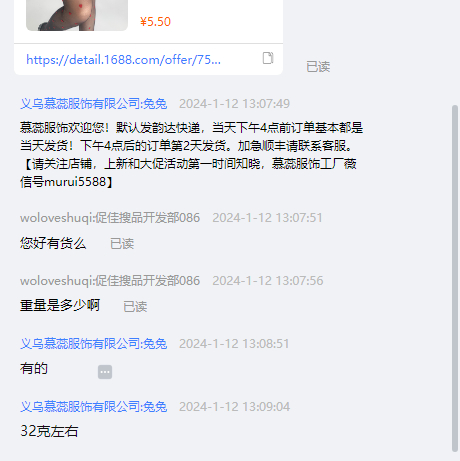Image resolution: width=460 pixels, height=461 pixels.
Task: Click the 慕蕊服饰欢迎您 welcome message
Action: [x=191, y=155]
